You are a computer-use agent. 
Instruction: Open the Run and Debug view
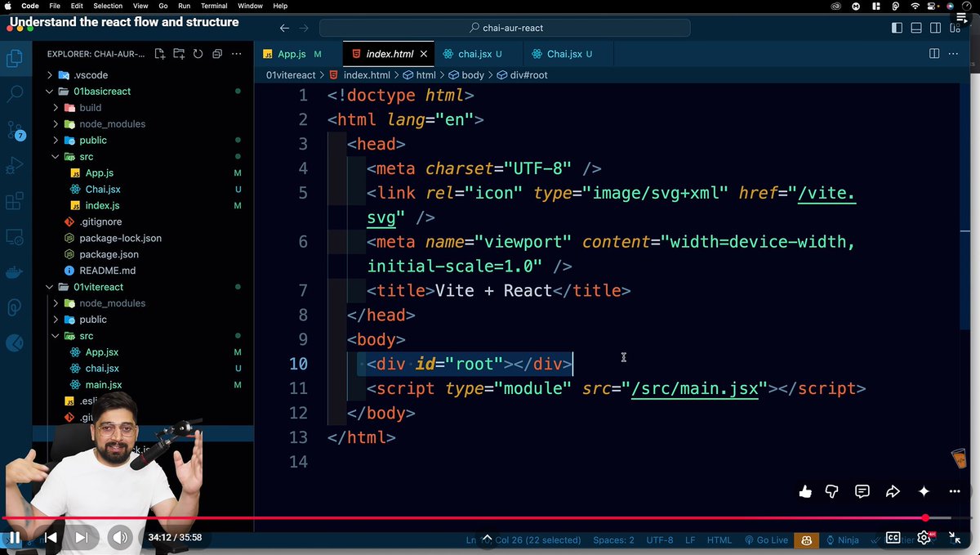click(15, 166)
